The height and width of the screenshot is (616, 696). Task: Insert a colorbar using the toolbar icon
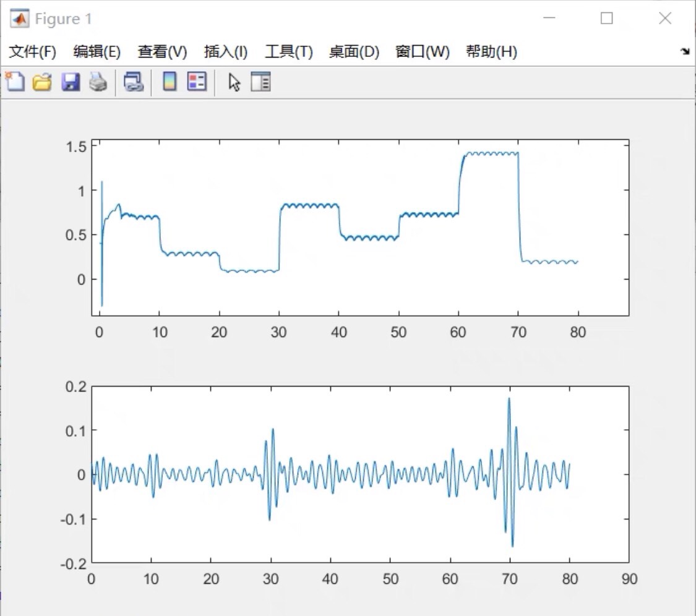170,82
